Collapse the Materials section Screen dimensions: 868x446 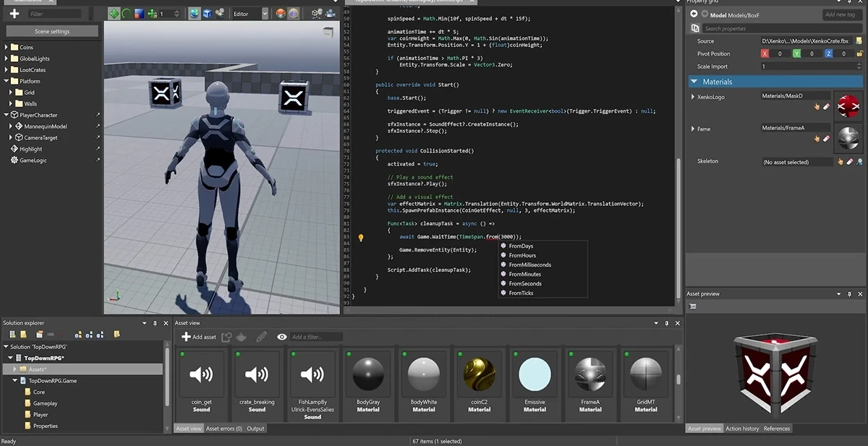click(694, 82)
